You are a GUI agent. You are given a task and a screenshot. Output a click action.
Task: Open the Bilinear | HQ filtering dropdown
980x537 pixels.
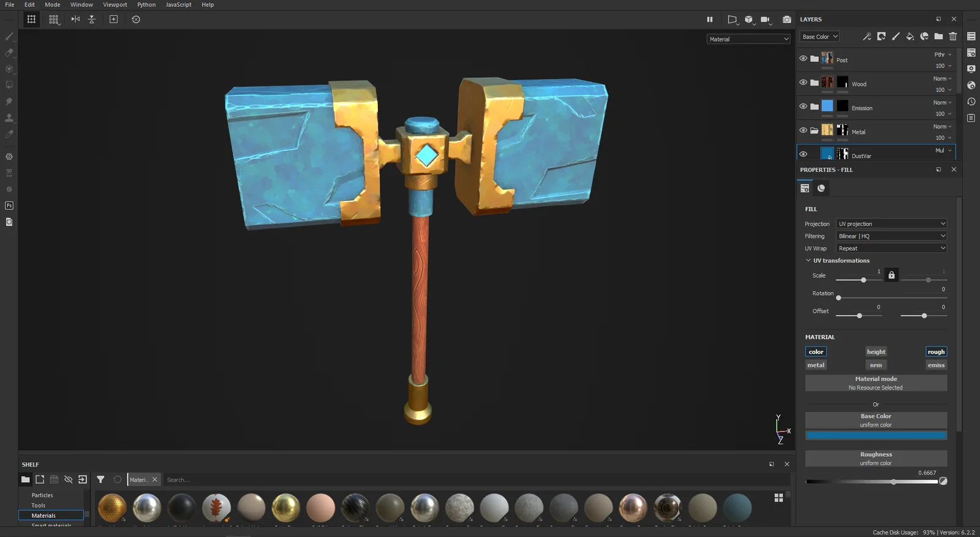coord(892,236)
